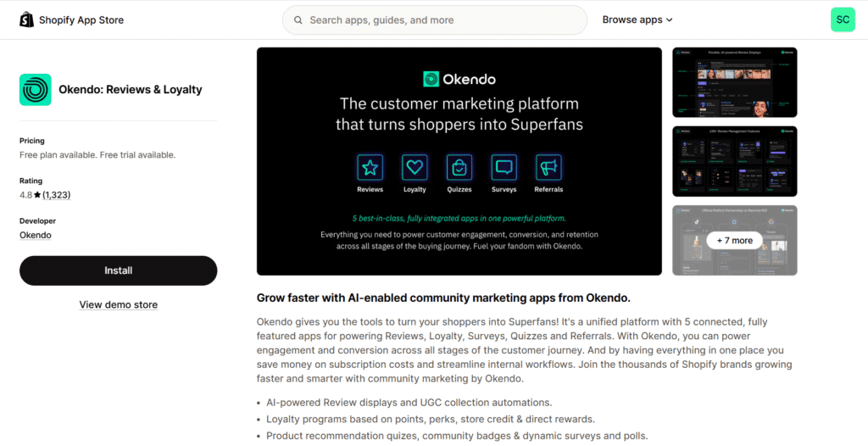Click the 'Pricing' label
The height and width of the screenshot is (446, 868).
(32, 141)
